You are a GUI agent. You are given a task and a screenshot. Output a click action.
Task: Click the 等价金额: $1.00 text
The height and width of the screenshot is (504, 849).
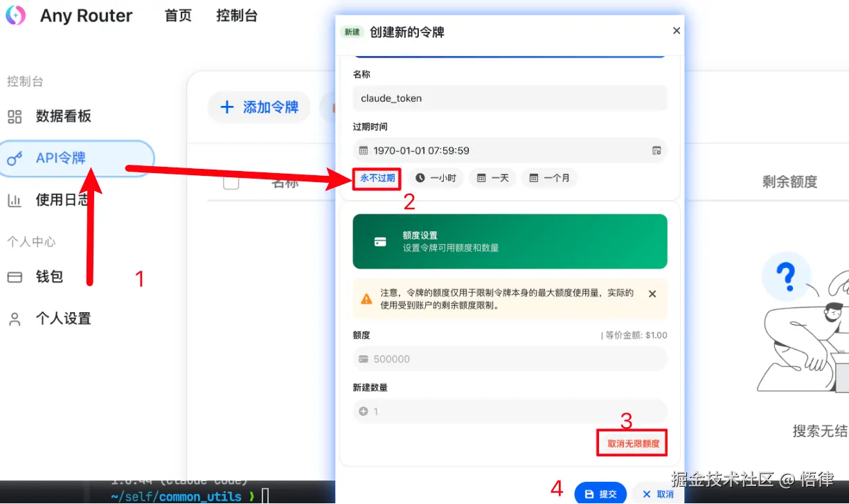(636, 335)
